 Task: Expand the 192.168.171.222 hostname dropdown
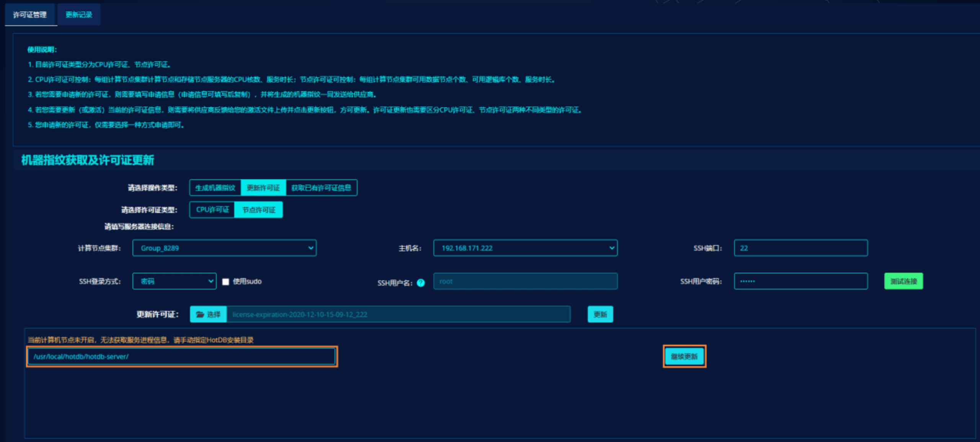click(x=525, y=248)
